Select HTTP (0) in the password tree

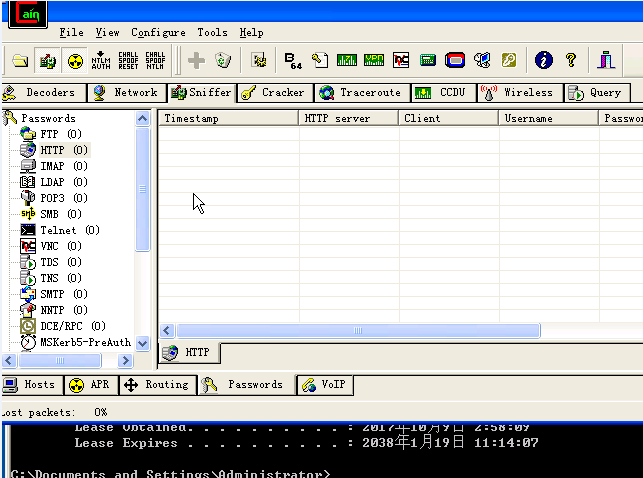tap(64, 150)
